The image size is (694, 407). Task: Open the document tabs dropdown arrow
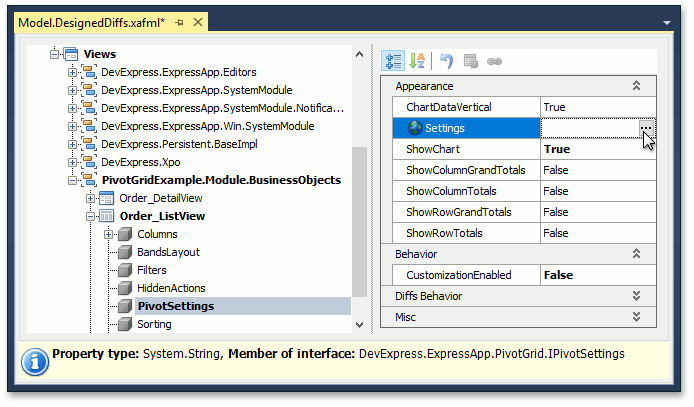[667, 23]
